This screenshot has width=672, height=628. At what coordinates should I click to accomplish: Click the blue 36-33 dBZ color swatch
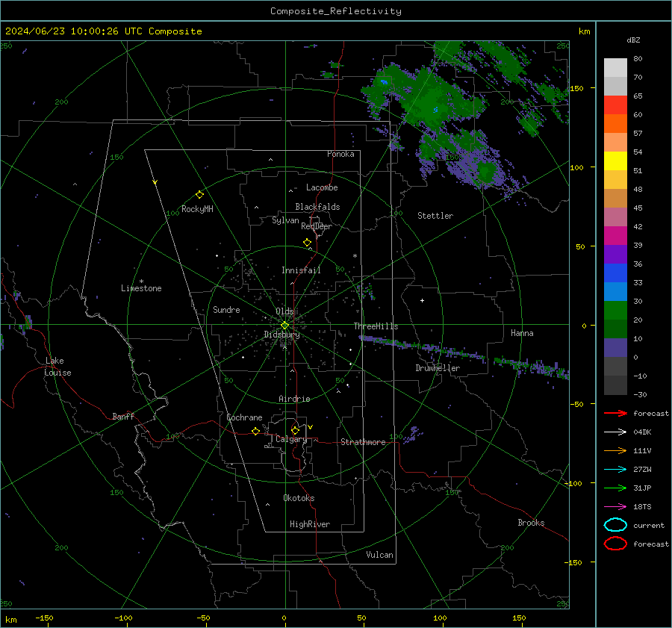point(615,273)
